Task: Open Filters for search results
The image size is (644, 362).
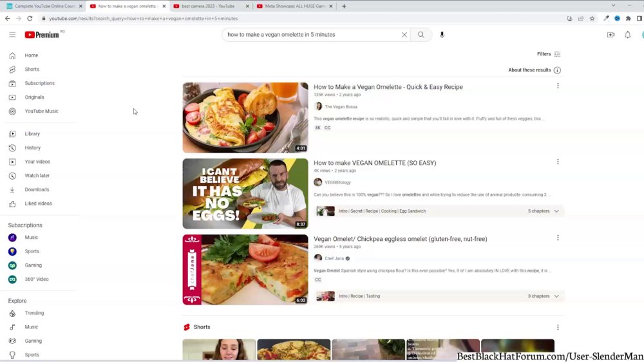Action: click(549, 54)
